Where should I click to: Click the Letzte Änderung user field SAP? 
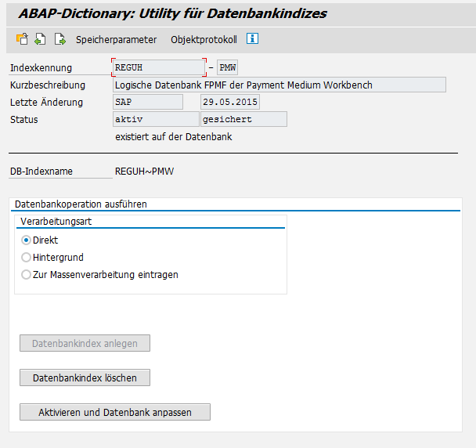tap(147, 103)
